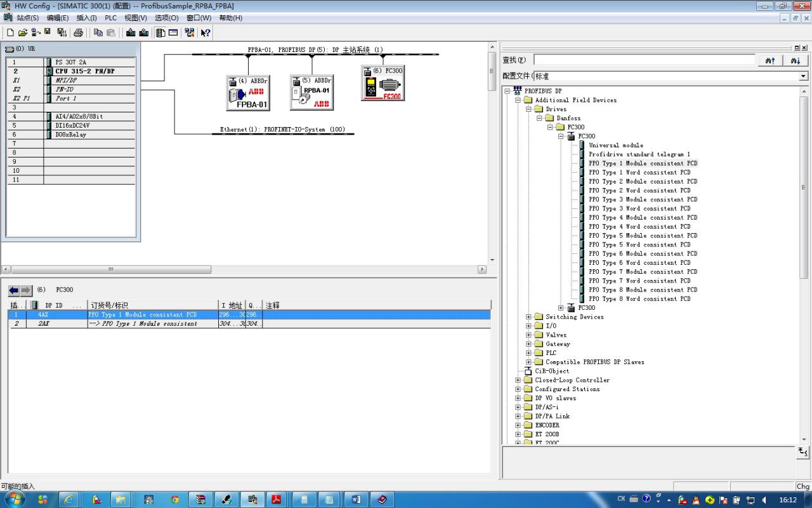Click the back navigation arrow above slot table

(14, 290)
